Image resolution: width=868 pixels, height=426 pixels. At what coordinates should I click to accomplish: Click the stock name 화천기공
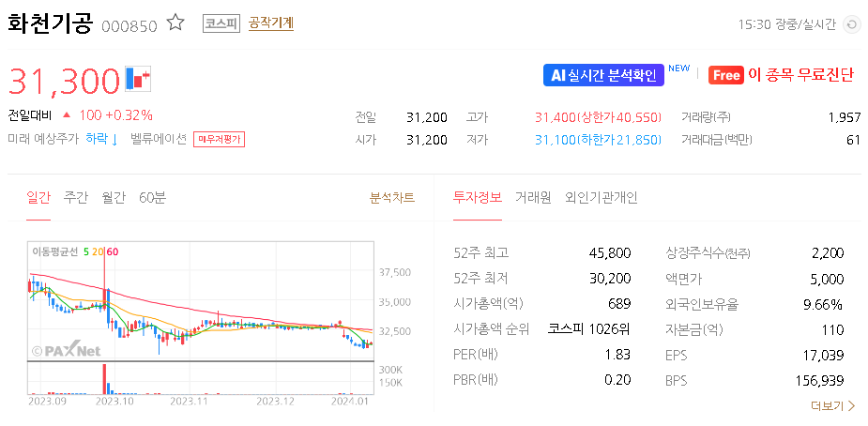click(50, 23)
